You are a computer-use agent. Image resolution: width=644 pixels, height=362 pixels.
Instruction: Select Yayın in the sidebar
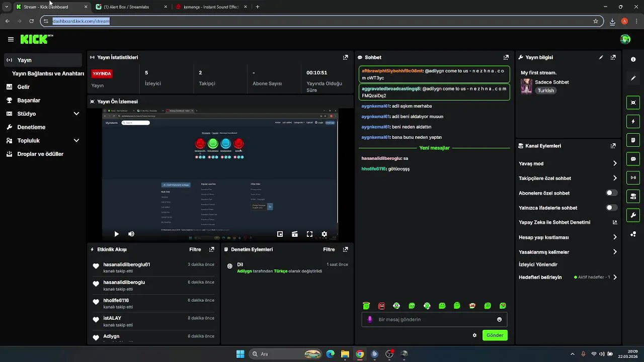[x=43, y=60]
